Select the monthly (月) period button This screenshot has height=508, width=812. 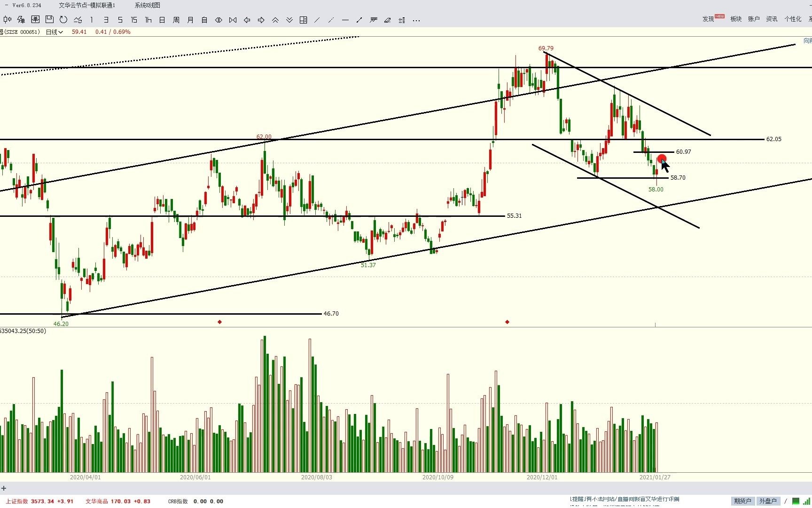(x=190, y=20)
